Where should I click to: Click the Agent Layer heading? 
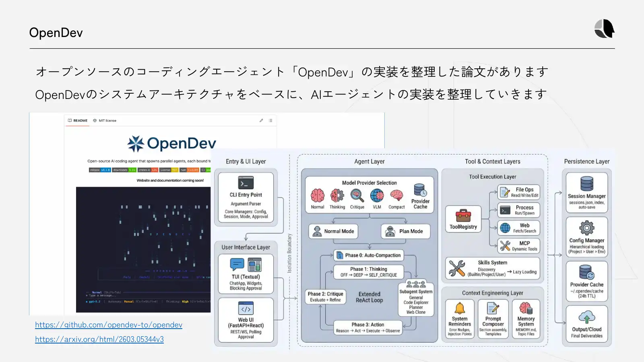[369, 161]
